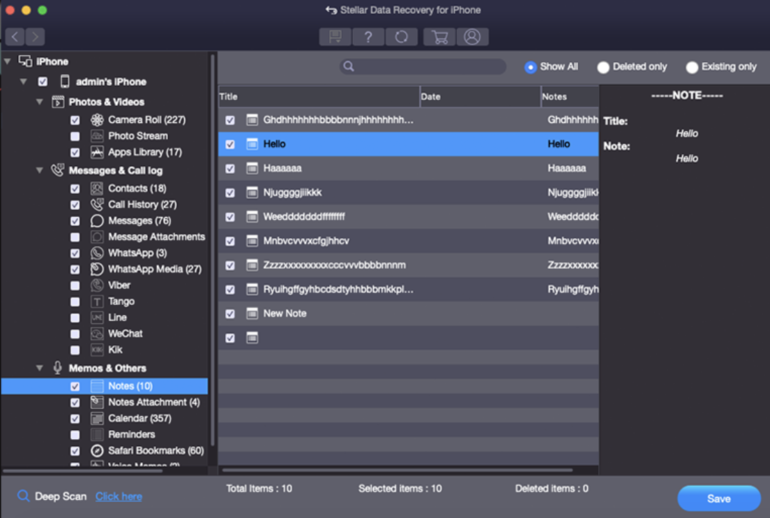This screenshot has height=518, width=770.
Task: Click the Messages speech bubble icon
Action: (x=97, y=220)
